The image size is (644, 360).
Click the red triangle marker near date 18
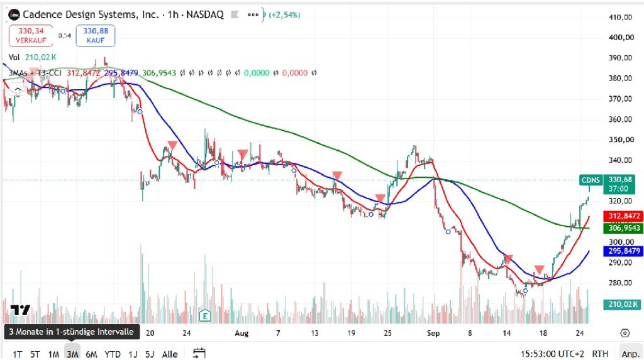click(x=539, y=270)
